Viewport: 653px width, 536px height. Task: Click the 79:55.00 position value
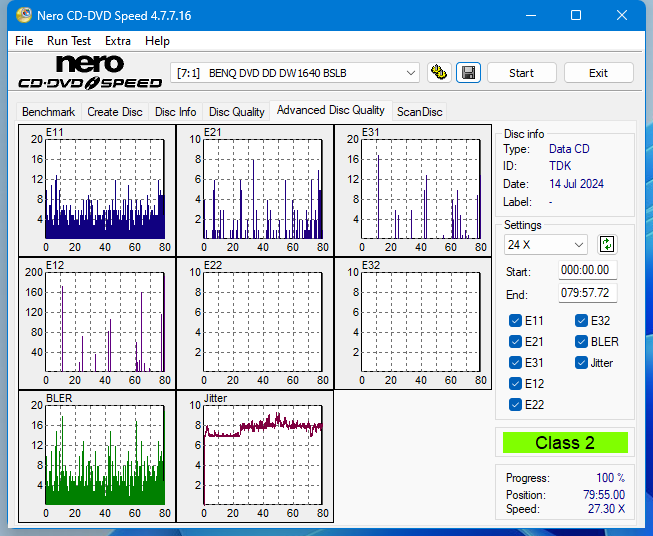coord(604,495)
